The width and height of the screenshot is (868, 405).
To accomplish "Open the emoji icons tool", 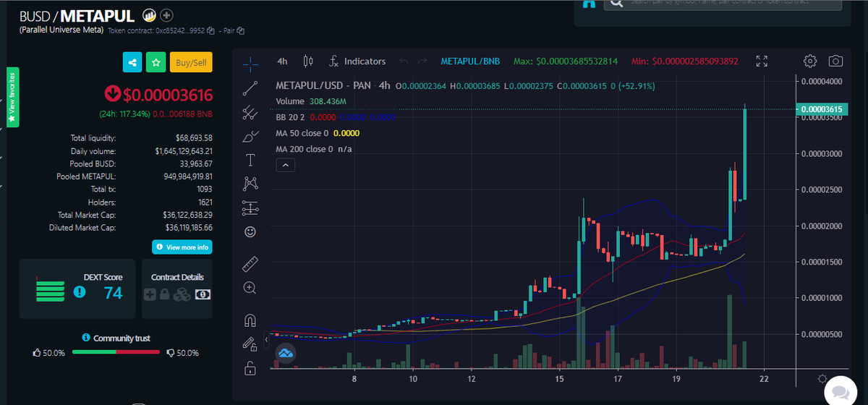I will coord(250,231).
